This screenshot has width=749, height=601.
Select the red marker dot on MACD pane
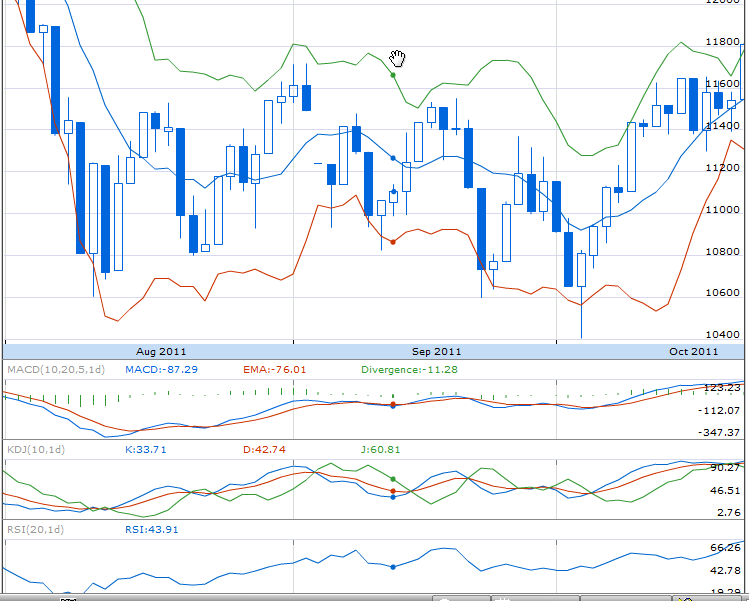393,405
